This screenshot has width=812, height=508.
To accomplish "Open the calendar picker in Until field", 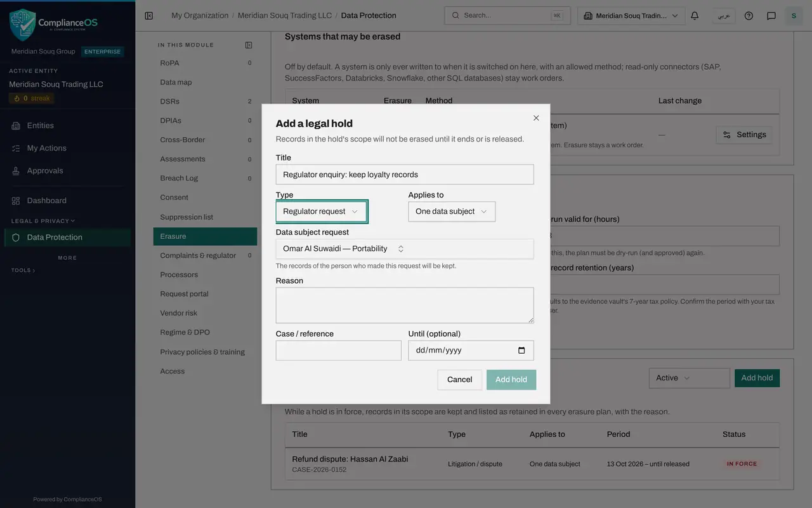I will 521,351.
